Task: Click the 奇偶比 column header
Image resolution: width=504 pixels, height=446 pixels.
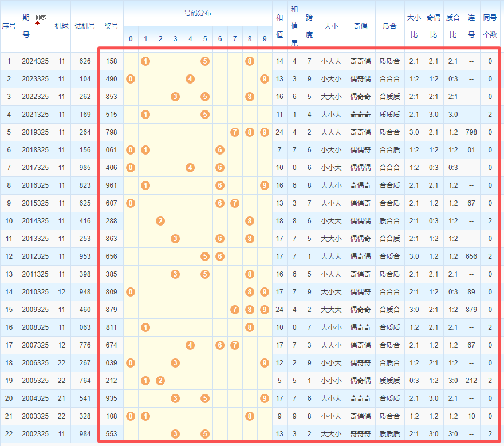Action: [434, 26]
